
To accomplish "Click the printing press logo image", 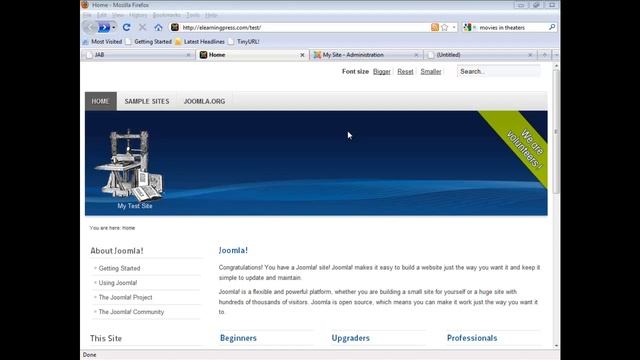I will pyautogui.click(x=129, y=165).
